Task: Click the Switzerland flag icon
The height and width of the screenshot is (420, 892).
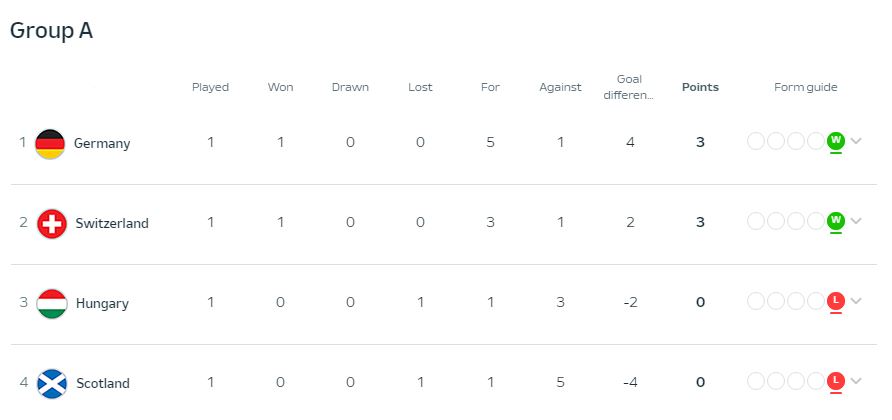Action: 52,224
